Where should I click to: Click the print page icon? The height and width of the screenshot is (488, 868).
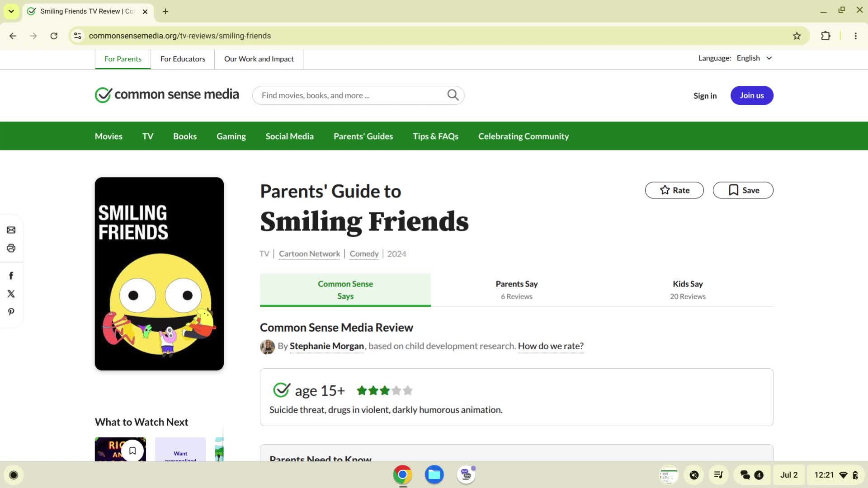(11, 248)
